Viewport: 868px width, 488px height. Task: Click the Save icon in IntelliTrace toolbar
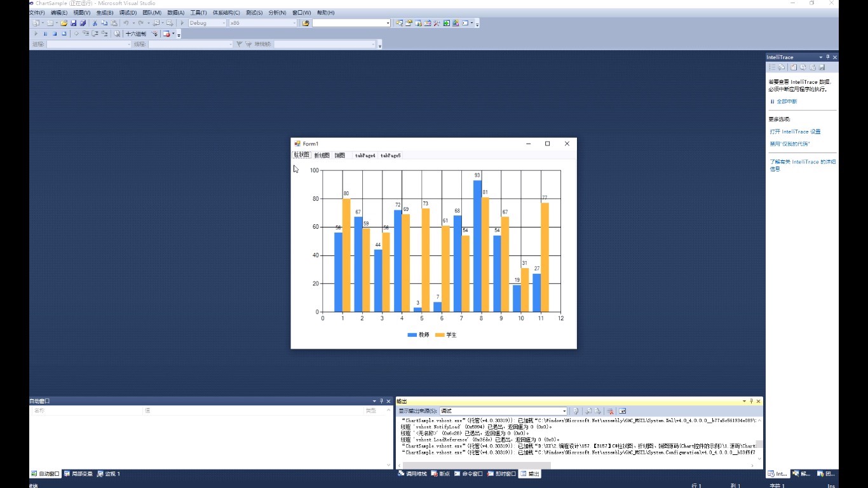point(822,67)
